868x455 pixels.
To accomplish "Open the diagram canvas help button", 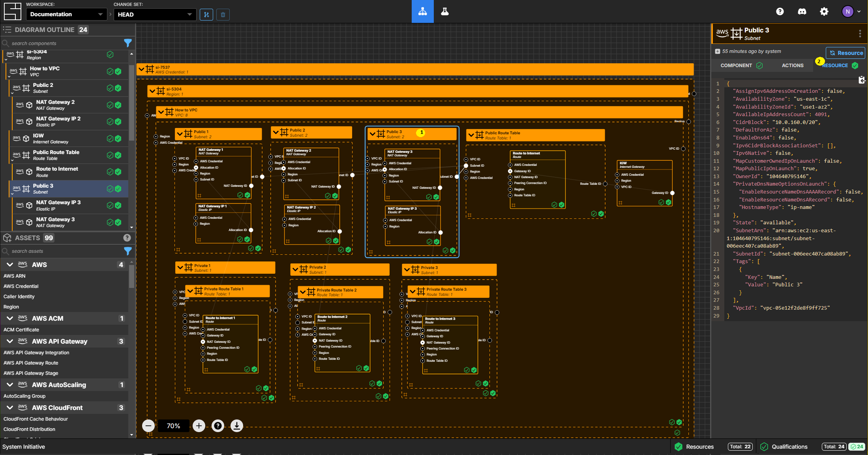I will (218, 426).
